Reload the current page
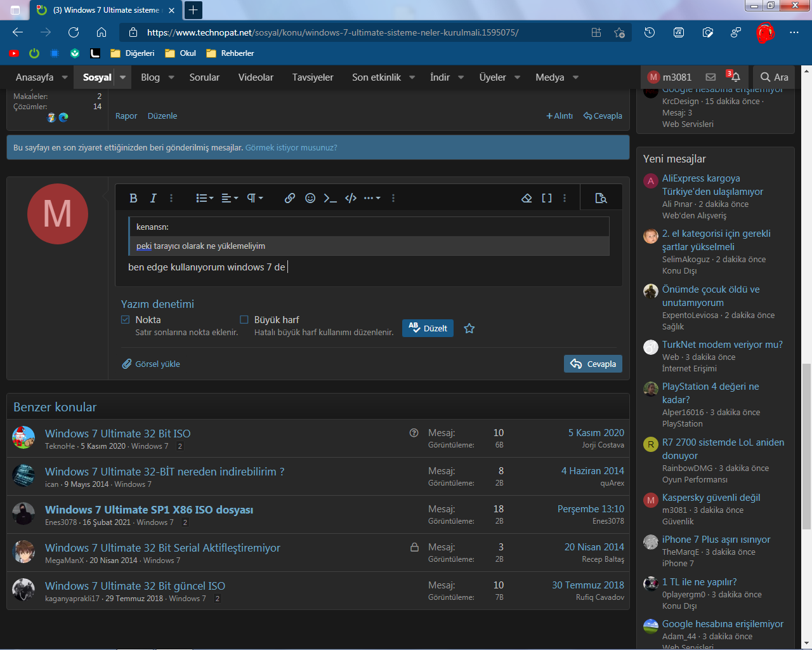Image resolution: width=812 pixels, height=650 pixels. click(74, 32)
